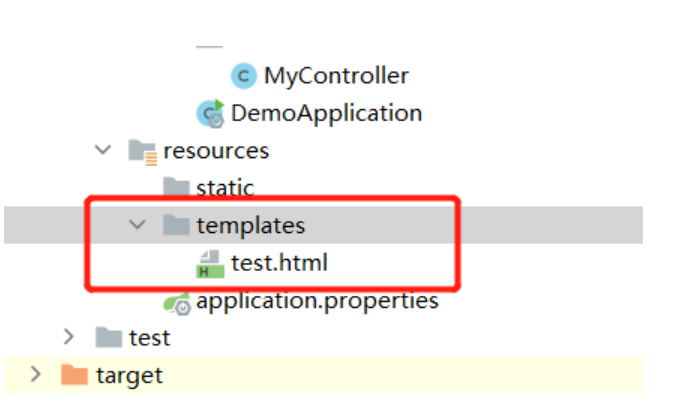Select the templates folder label
The image size is (676, 410).
click(250, 225)
